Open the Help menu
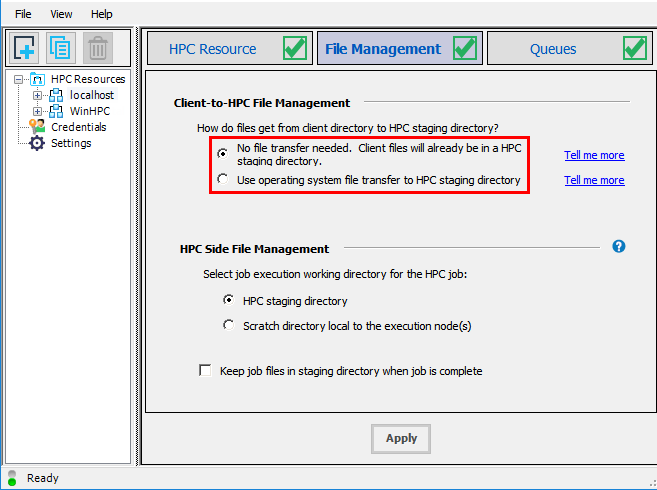The width and height of the screenshot is (657, 490). [x=101, y=14]
